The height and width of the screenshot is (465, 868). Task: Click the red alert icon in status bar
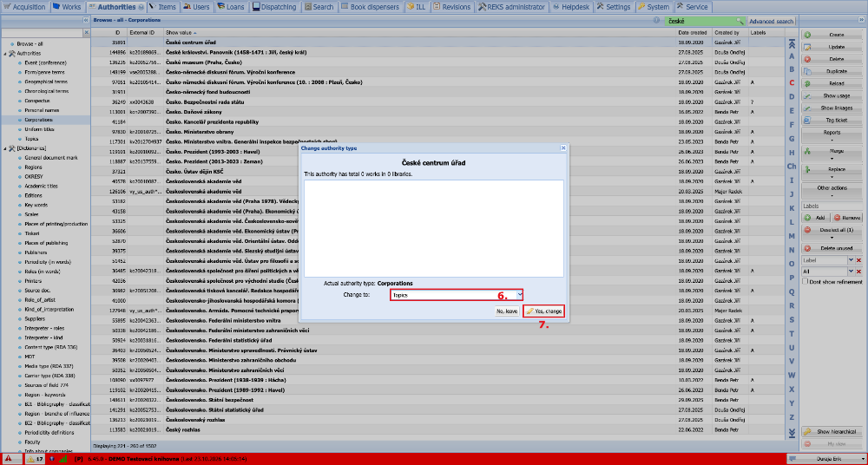click(x=9, y=459)
